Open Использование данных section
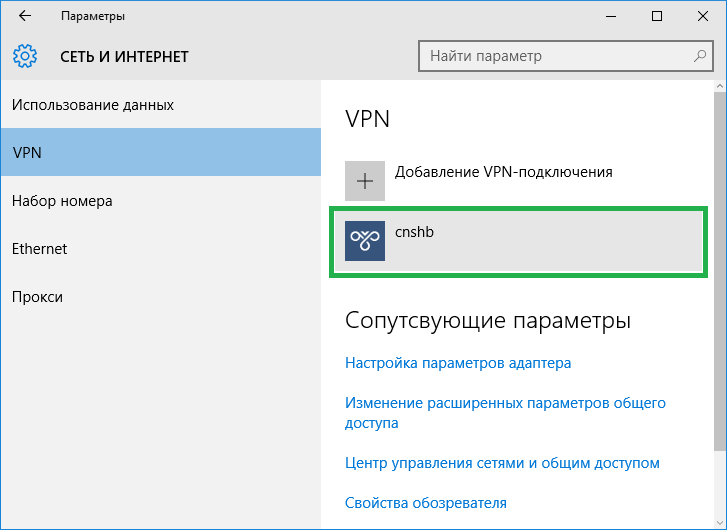The image size is (727, 530). pos(93,105)
